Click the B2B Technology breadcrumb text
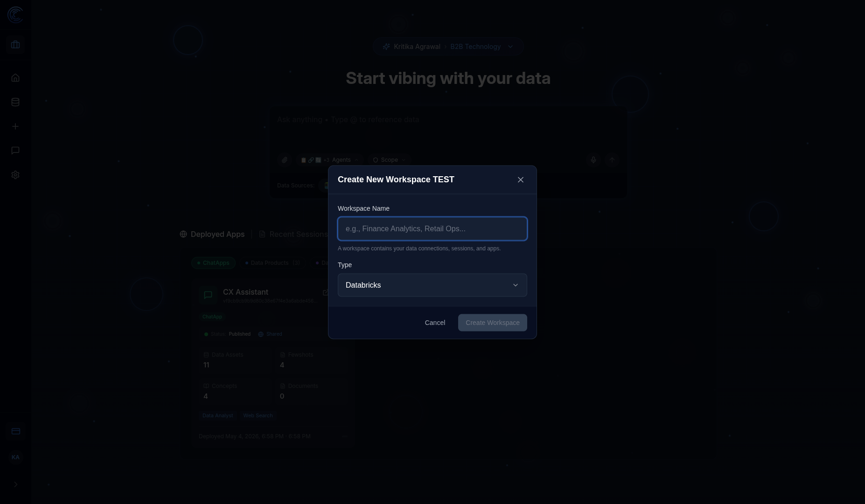This screenshot has height=504, width=865. point(475,47)
